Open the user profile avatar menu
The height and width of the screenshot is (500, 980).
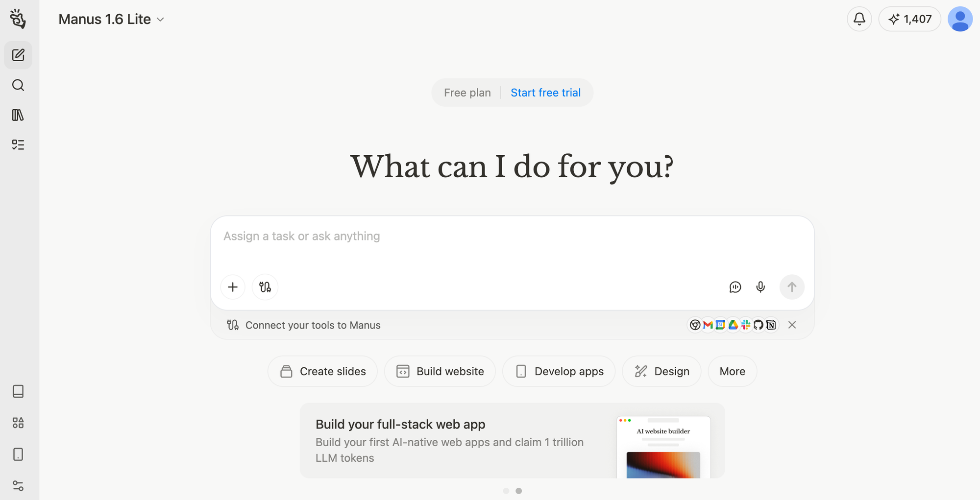coord(960,19)
